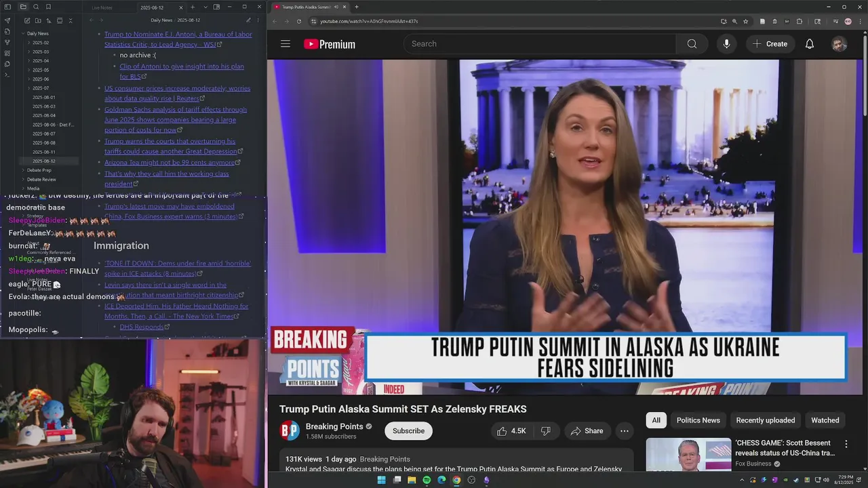Open note 2025-08-07 in file tree

[x=44, y=134]
